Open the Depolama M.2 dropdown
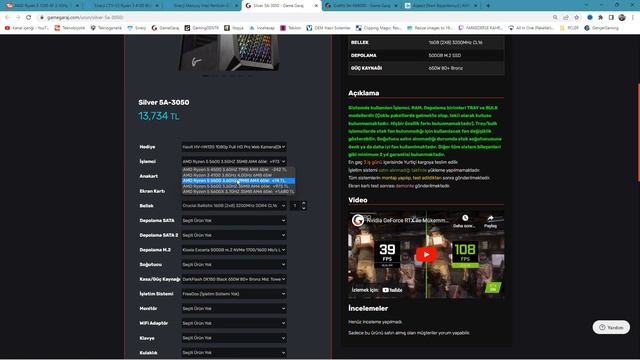The height and width of the screenshot is (360, 640). [x=234, y=250]
